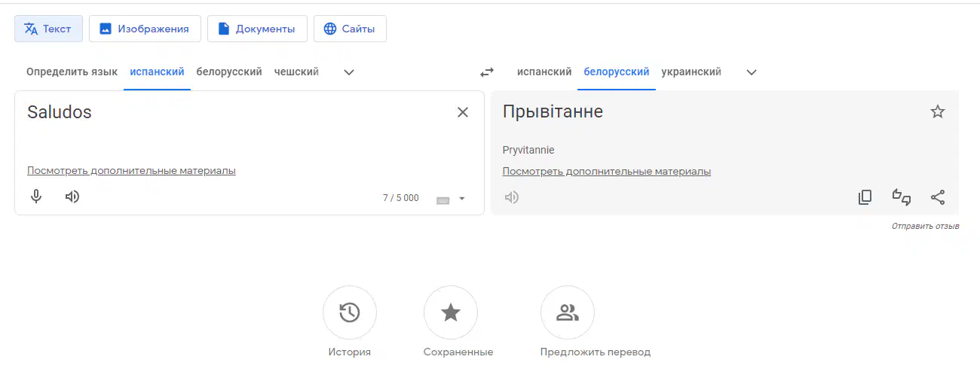Swap source and target languages
The image size is (980, 381).
click(x=487, y=72)
